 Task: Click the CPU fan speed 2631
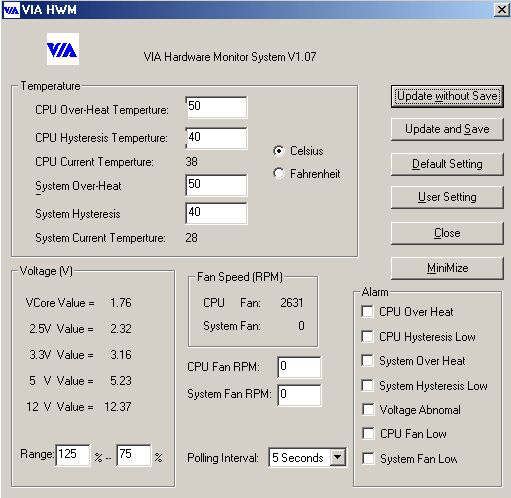pyautogui.click(x=292, y=303)
